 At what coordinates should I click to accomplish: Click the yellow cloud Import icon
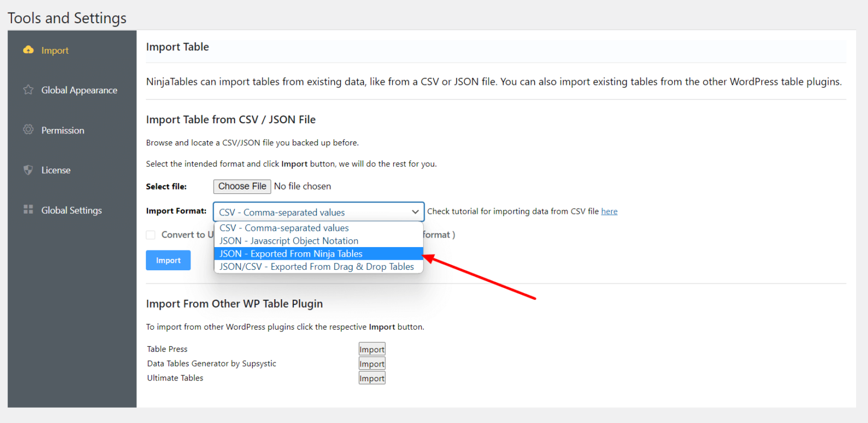(x=28, y=50)
